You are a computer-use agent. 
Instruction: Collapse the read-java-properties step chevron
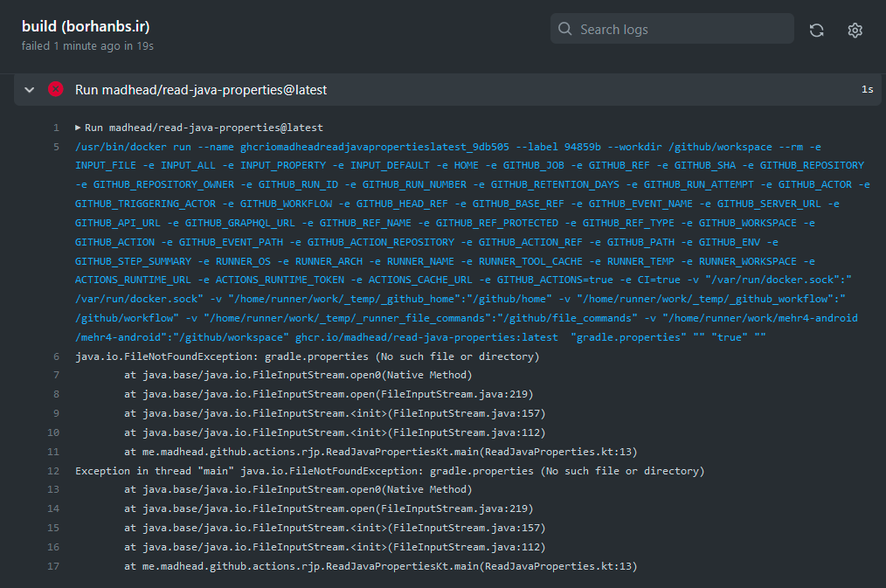tap(30, 90)
